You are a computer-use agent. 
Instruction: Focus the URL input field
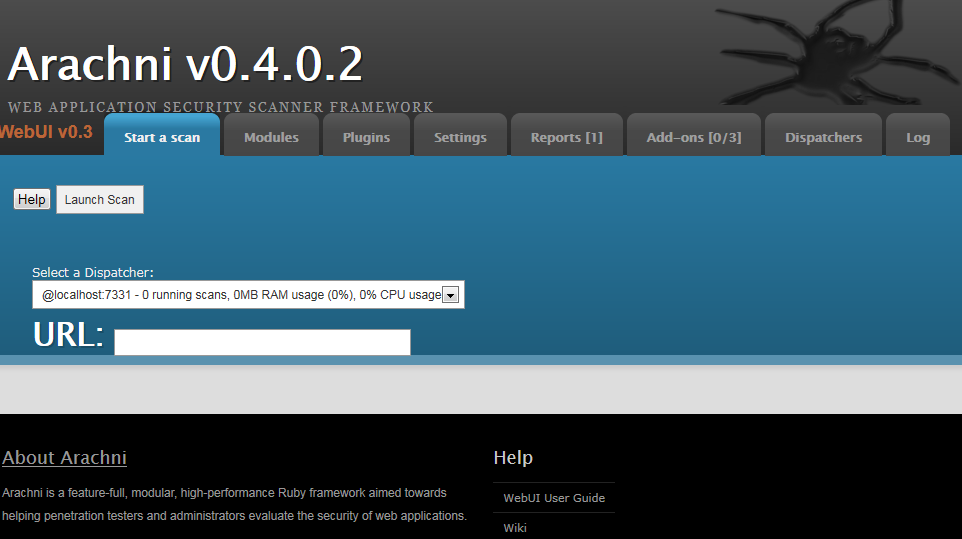tap(262, 342)
